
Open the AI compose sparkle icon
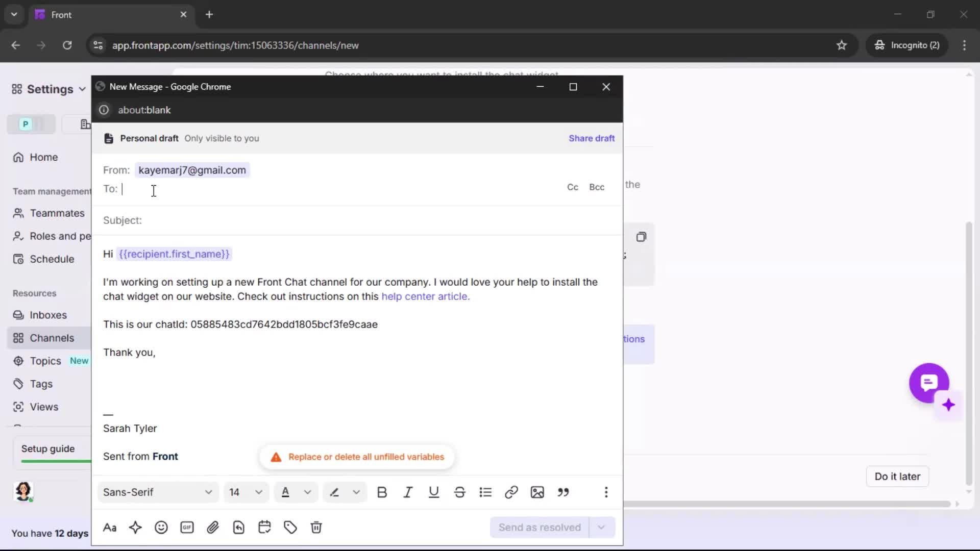135,527
